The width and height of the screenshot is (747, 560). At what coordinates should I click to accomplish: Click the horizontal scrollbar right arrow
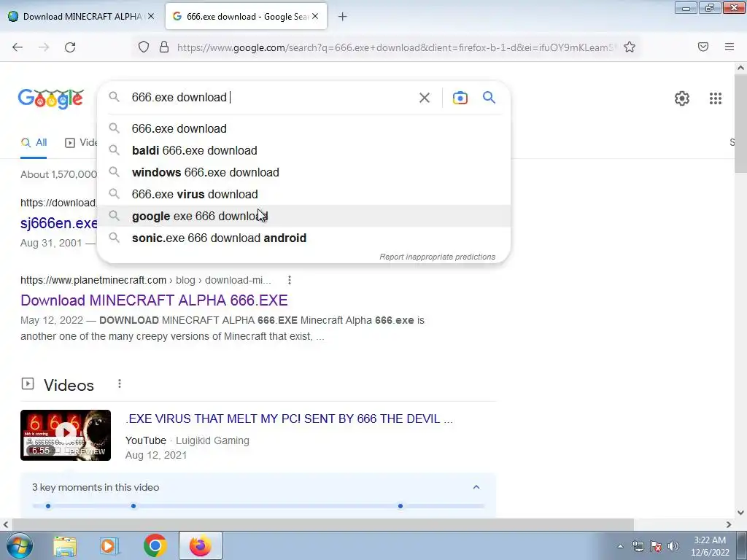[729, 525]
